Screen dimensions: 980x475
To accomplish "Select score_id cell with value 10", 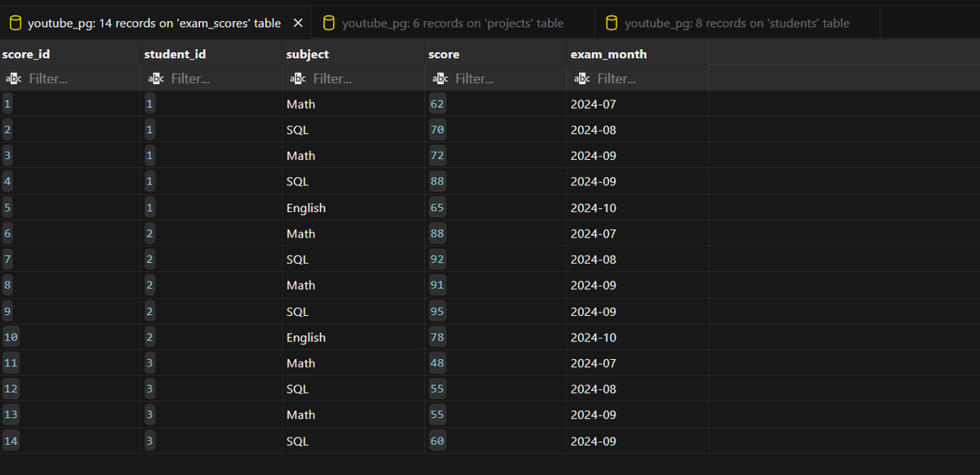I will (x=70, y=337).
